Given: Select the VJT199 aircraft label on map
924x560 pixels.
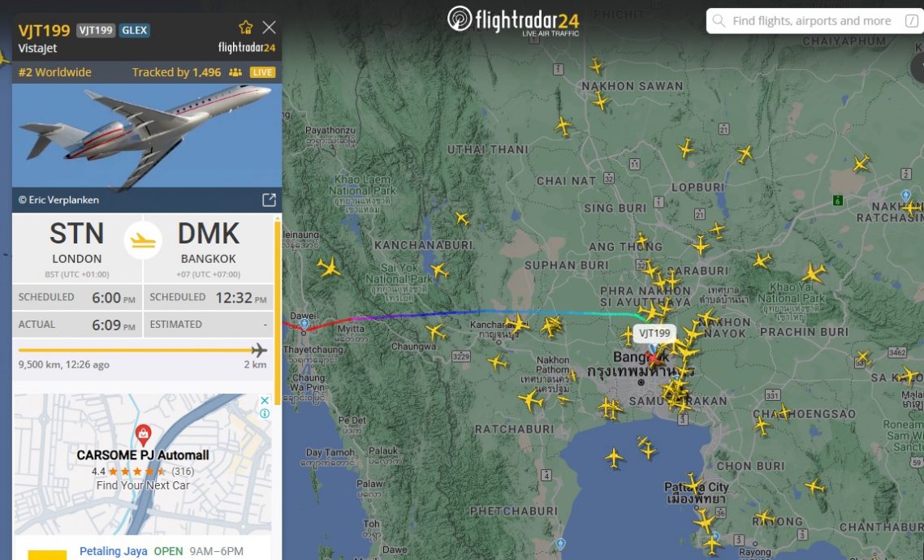Looking at the screenshot, I should 654,334.
